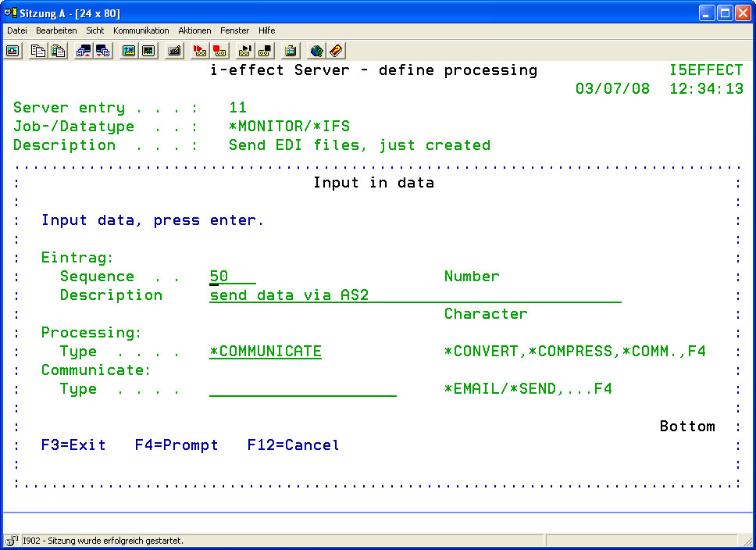
Task: Open the Kommunikation menu
Action: pyautogui.click(x=141, y=30)
